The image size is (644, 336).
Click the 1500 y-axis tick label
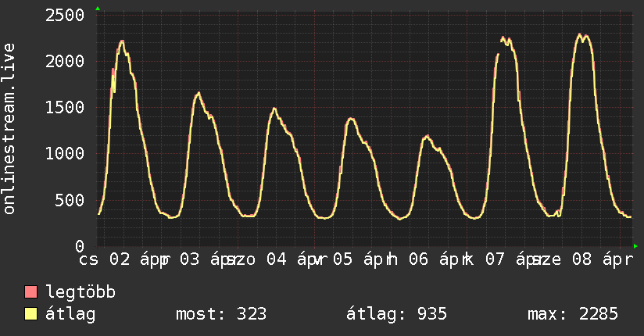tap(64, 107)
